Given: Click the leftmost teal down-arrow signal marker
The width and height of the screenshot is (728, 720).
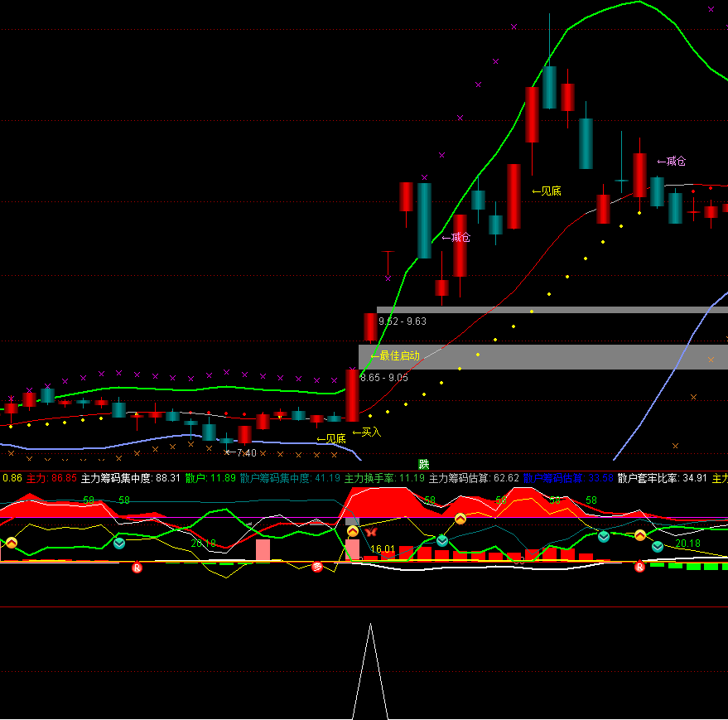Looking at the screenshot, I should [x=119, y=543].
